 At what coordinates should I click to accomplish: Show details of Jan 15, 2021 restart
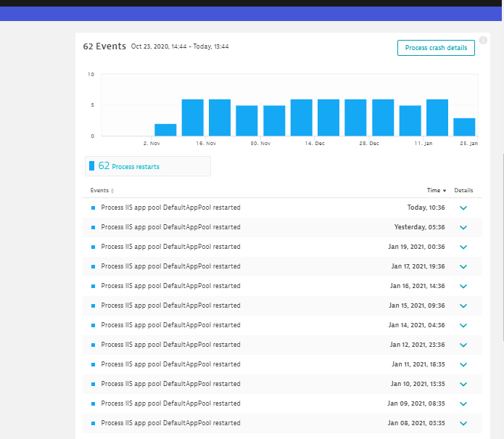pyautogui.click(x=463, y=305)
